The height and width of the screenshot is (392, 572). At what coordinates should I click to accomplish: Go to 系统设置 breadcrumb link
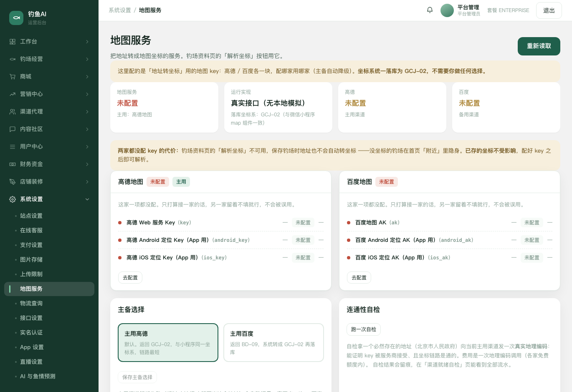[120, 10]
